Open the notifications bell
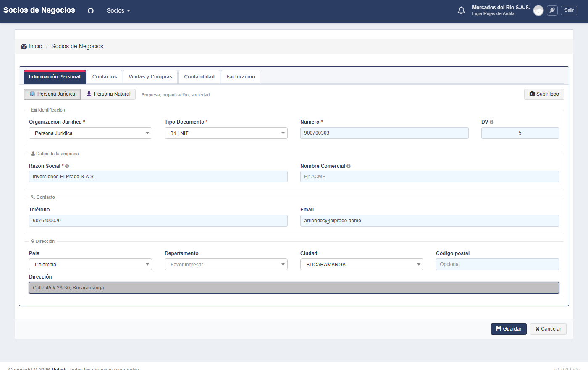This screenshot has width=588, height=370. [461, 10]
